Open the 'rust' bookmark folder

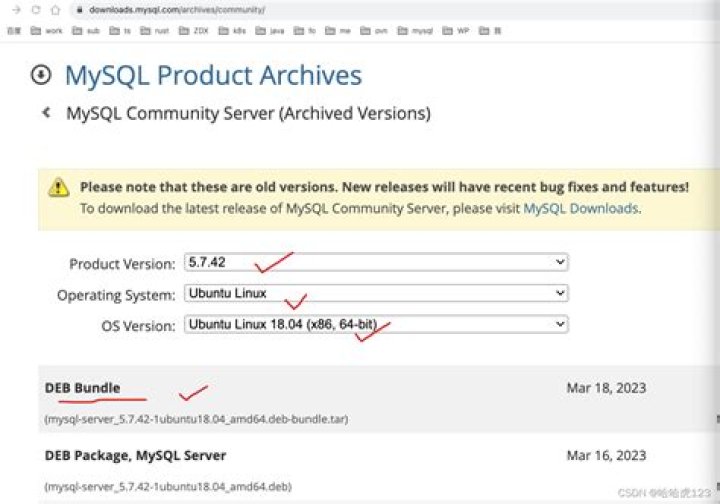coord(155,31)
